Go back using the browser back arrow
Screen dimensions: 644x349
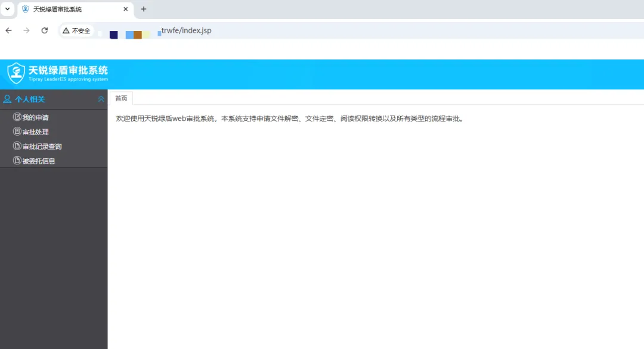pyautogui.click(x=8, y=30)
